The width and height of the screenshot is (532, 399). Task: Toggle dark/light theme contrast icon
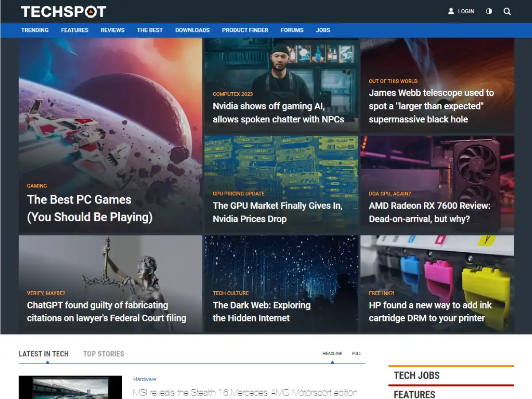click(489, 11)
